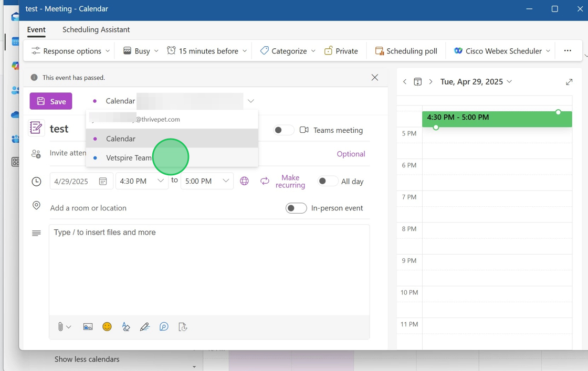Expand the calendar preview pane
This screenshot has width=588, height=371.
click(569, 82)
